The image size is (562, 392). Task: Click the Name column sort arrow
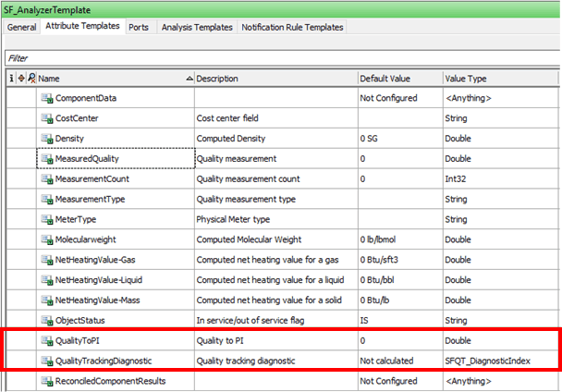189,79
